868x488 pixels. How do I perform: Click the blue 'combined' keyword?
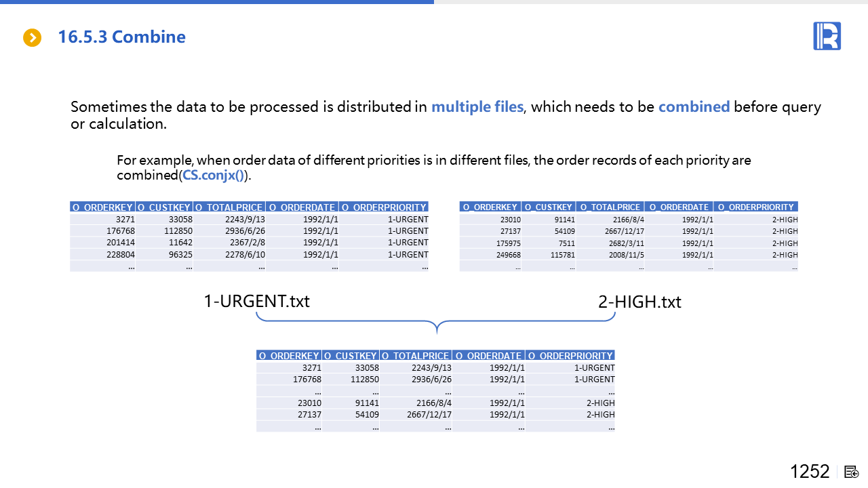[x=694, y=106]
